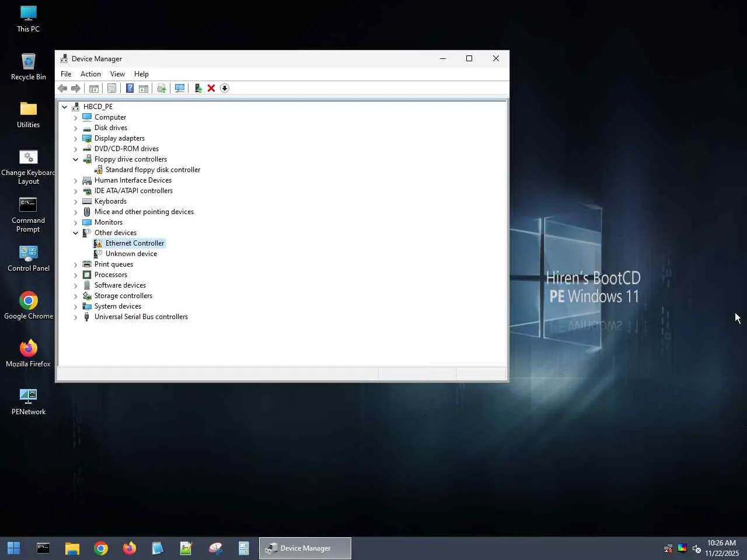Expand the Processors category
The image size is (747, 560).
pos(75,275)
